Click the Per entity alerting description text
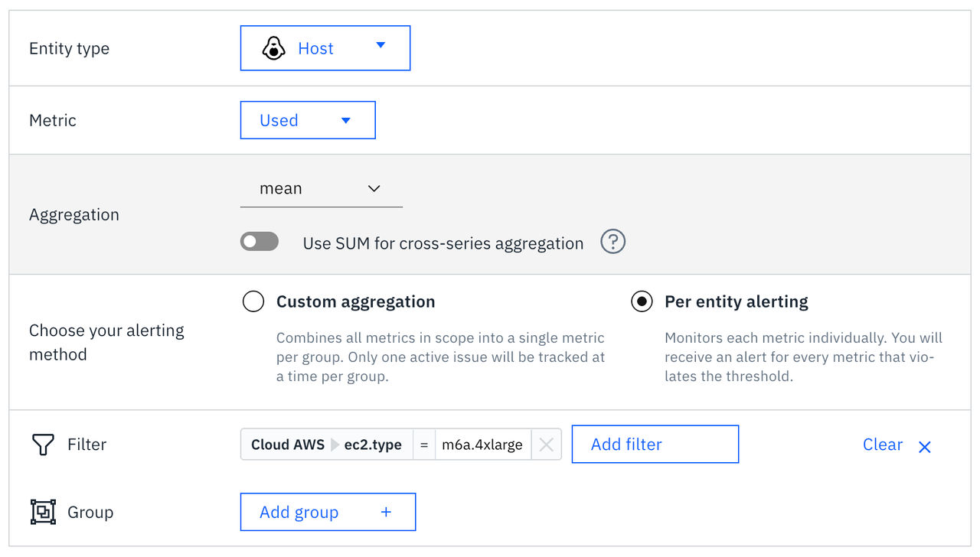The width and height of the screenshot is (980, 557). click(803, 357)
